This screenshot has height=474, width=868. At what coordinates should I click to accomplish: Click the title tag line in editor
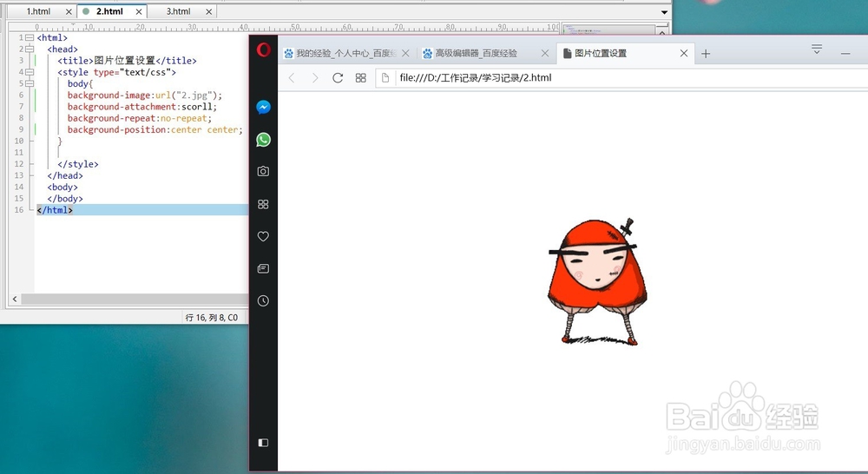point(127,61)
